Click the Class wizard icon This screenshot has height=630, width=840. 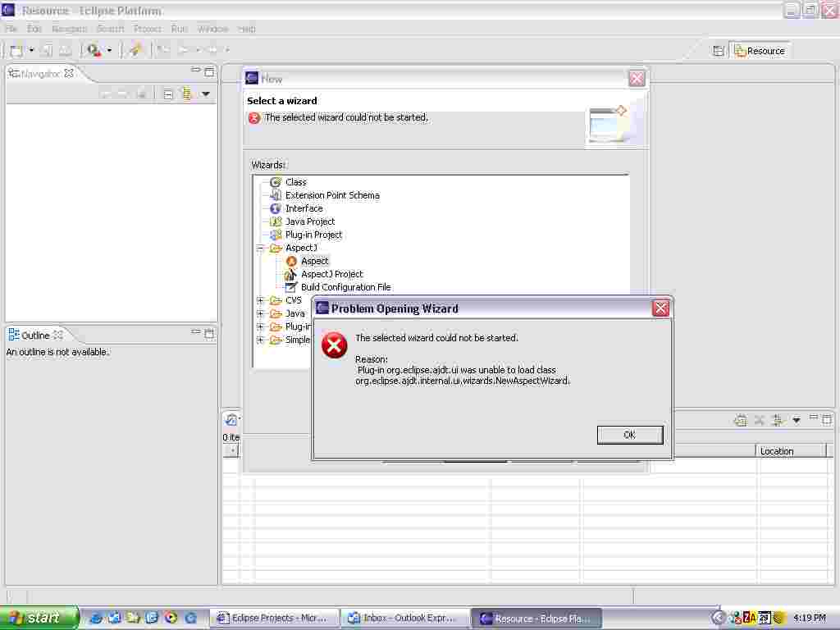[x=276, y=182]
